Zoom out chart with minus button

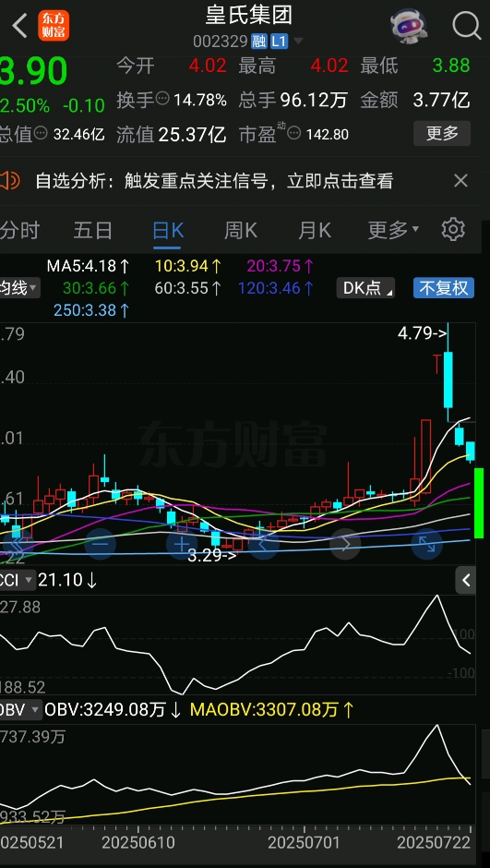100,544
